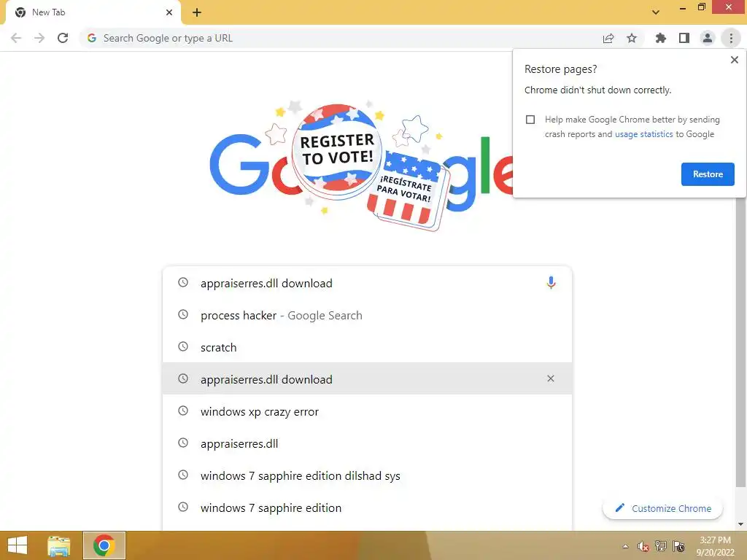Select windows xp crazy error suggestion
This screenshot has width=747, height=560.
pyautogui.click(x=367, y=411)
